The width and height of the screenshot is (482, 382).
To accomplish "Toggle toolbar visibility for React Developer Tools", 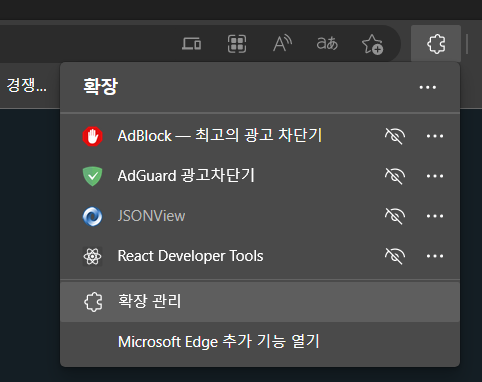I will coord(395,256).
